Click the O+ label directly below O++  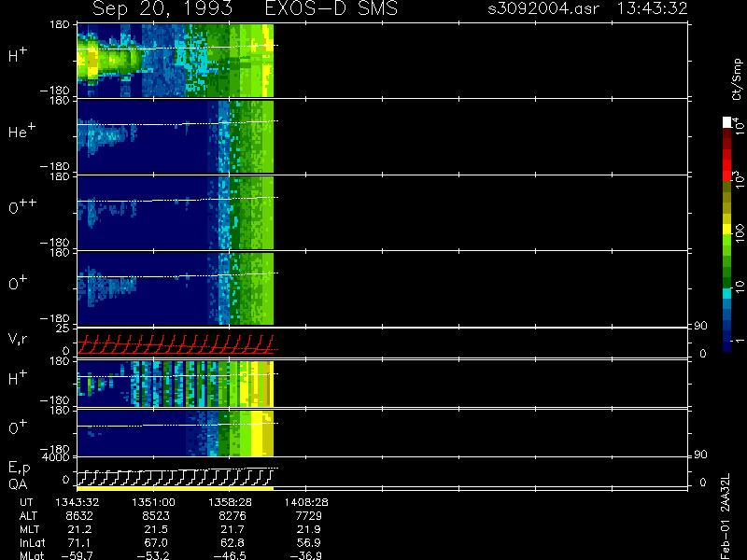pos(18,283)
